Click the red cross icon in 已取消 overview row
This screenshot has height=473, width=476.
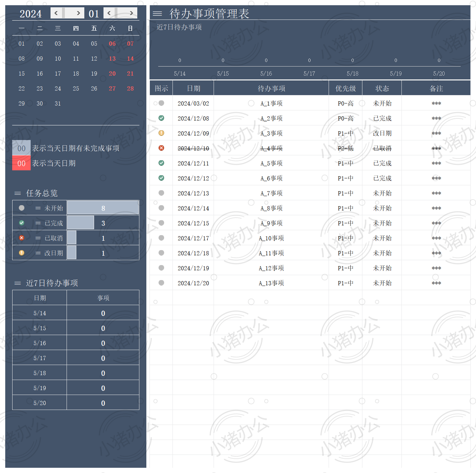tap(22, 238)
